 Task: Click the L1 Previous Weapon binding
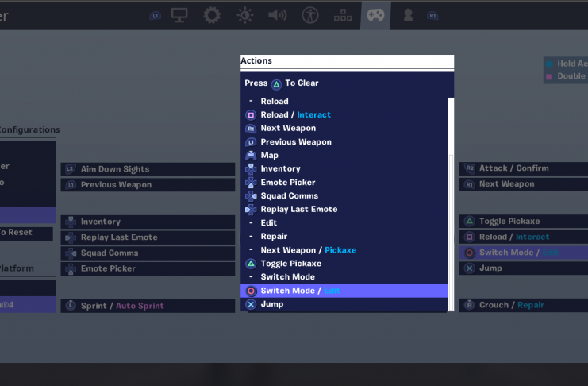click(148, 185)
